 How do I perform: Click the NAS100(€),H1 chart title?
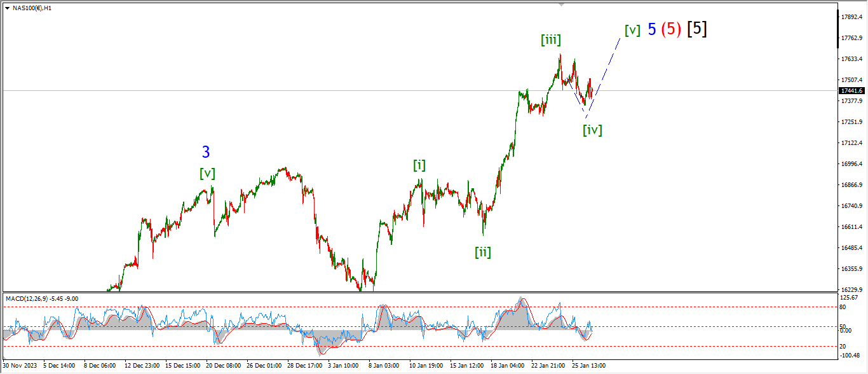[30, 8]
